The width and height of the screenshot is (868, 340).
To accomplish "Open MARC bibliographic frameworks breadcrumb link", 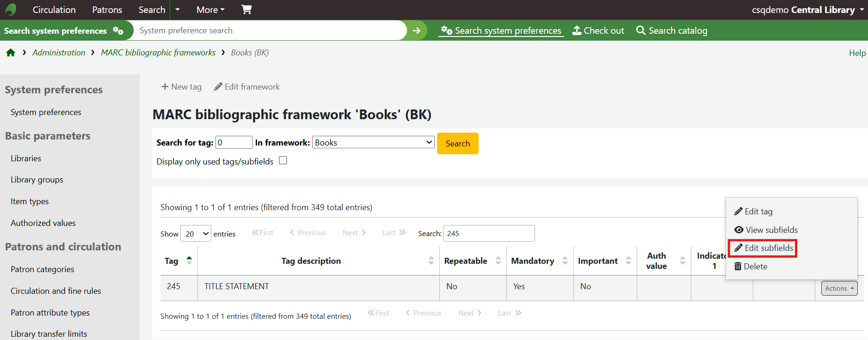I will point(158,53).
